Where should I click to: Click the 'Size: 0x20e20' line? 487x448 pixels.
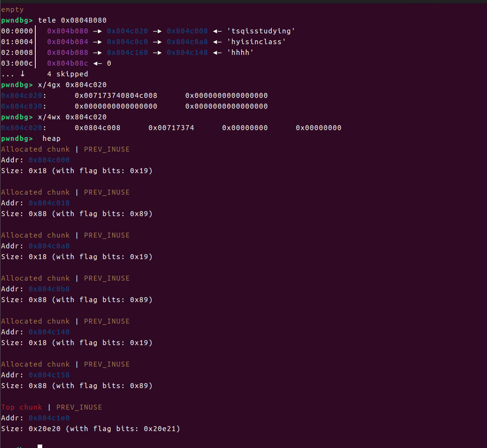click(91, 429)
